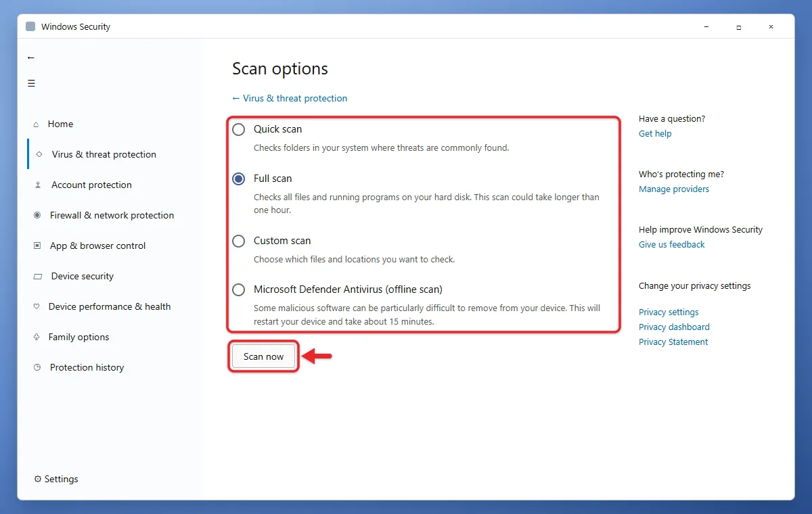Click the Account protection person icon

[38, 185]
